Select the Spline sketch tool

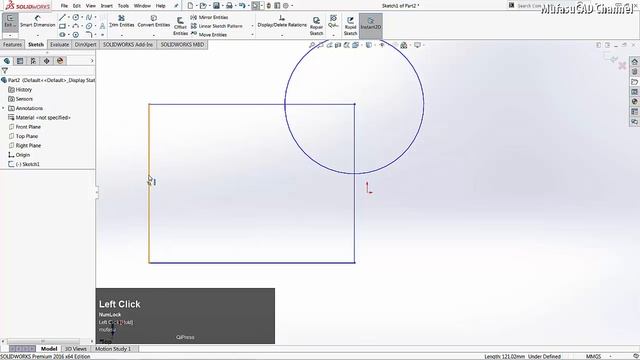(89, 17)
